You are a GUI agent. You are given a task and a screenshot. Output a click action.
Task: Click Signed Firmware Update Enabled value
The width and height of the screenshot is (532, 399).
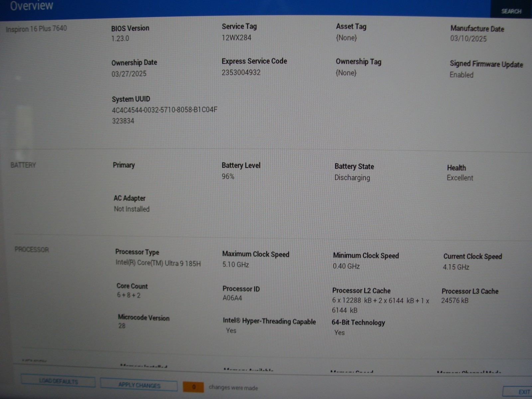461,75
